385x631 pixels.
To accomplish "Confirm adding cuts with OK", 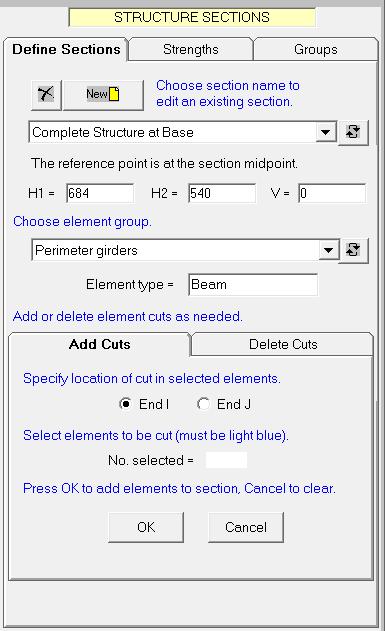I will point(146,527).
